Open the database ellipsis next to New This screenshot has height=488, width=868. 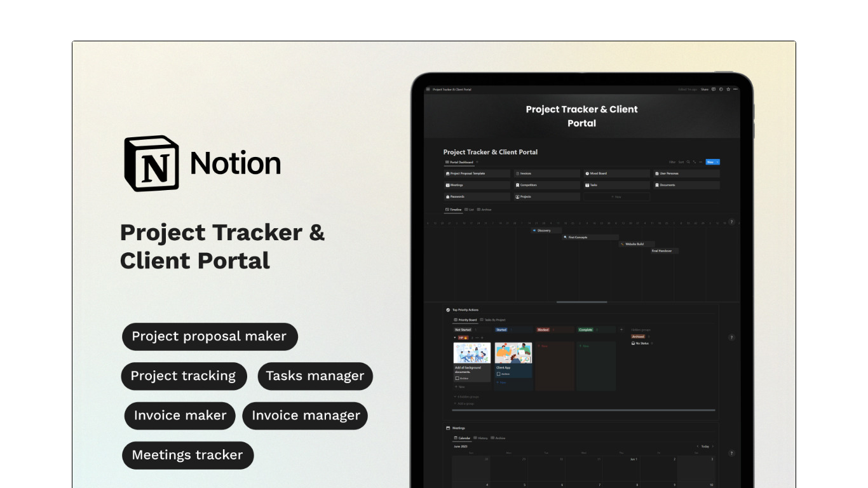701,162
